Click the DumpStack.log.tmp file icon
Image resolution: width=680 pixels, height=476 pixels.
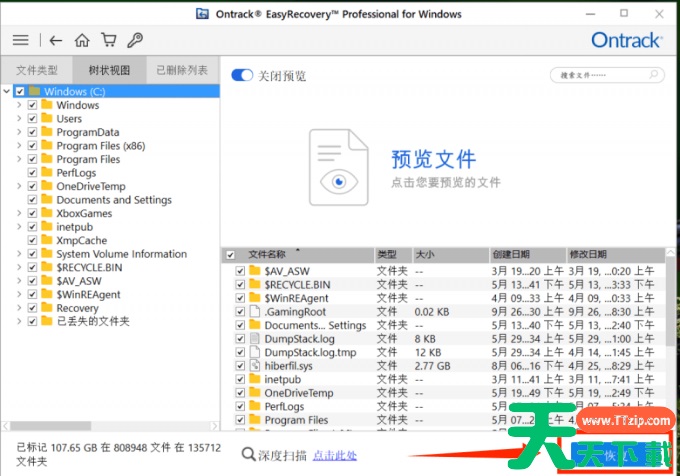pyautogui.click(x=255, y=352)
